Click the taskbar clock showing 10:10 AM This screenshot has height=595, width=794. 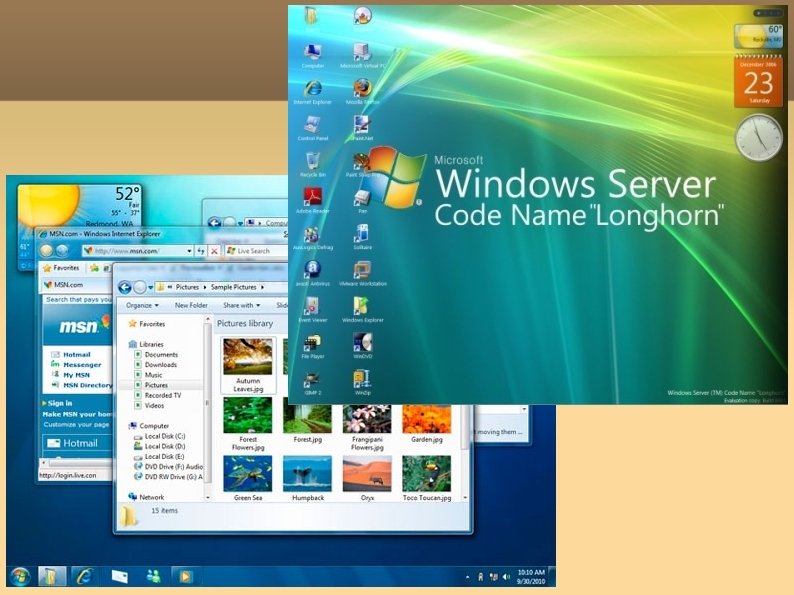tap(531, 577)
